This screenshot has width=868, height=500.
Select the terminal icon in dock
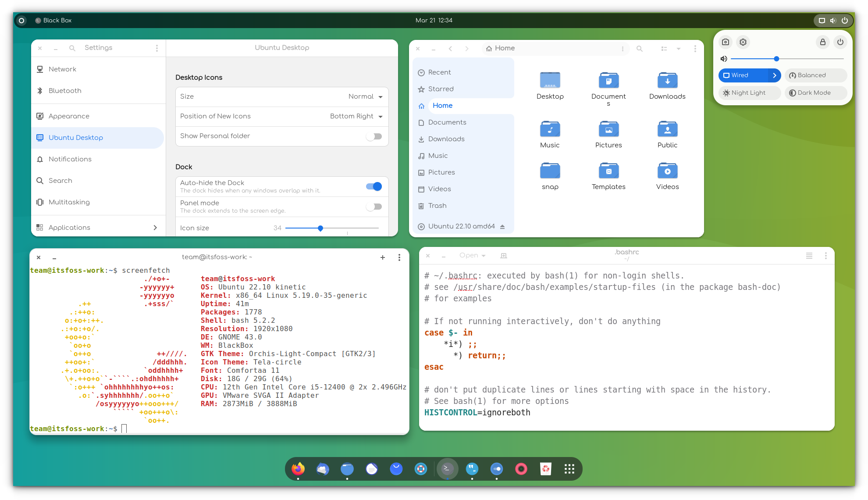(x=448, y=468)
